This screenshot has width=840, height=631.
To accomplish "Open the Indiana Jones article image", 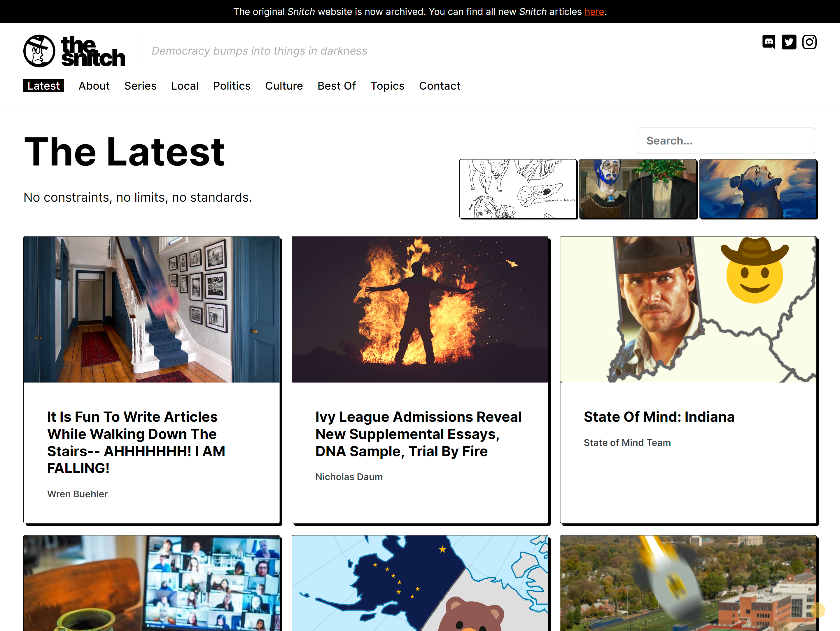I will point(688,310).
